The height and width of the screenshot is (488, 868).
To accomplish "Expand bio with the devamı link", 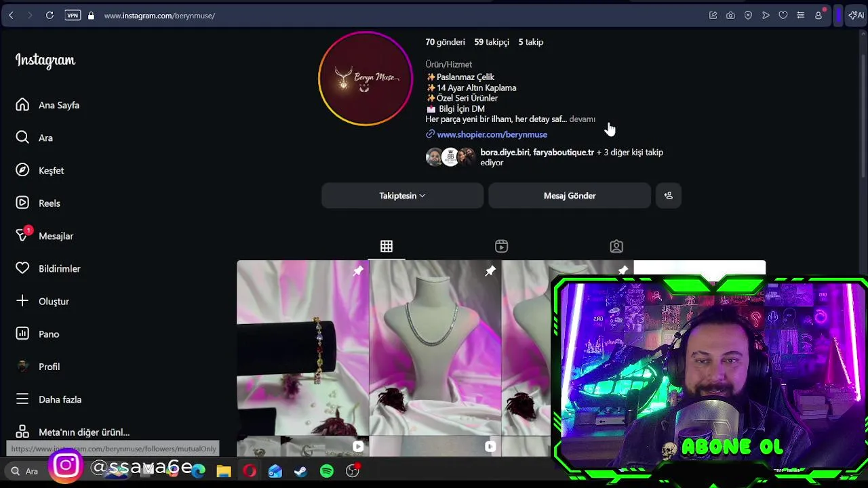I will (582, 119).
